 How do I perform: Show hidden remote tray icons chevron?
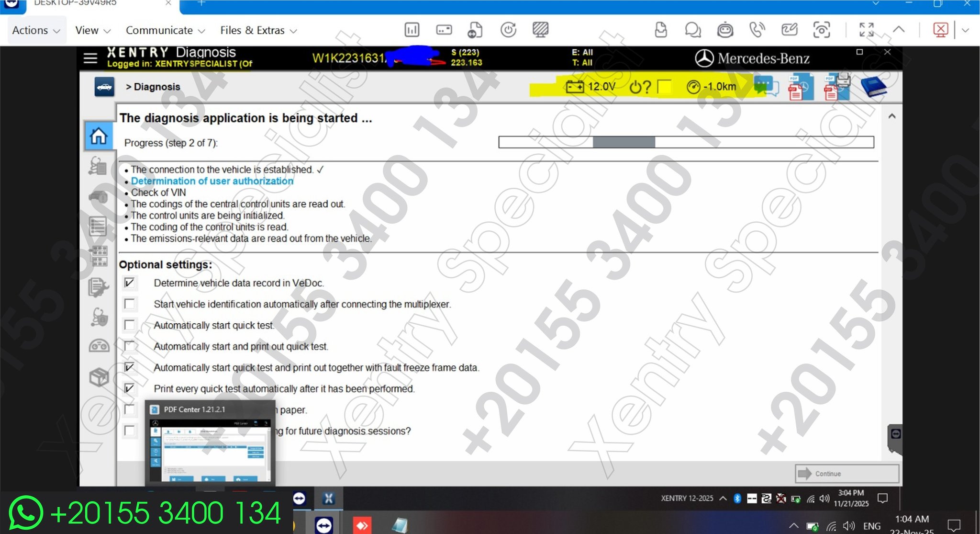click(723, 499)
